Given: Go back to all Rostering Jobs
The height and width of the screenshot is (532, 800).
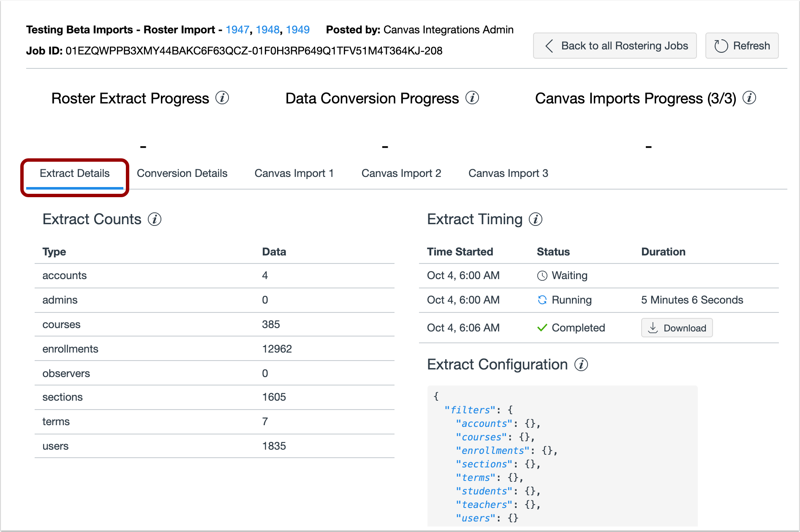Looking at the screenshot, I should tap(615, 46).
